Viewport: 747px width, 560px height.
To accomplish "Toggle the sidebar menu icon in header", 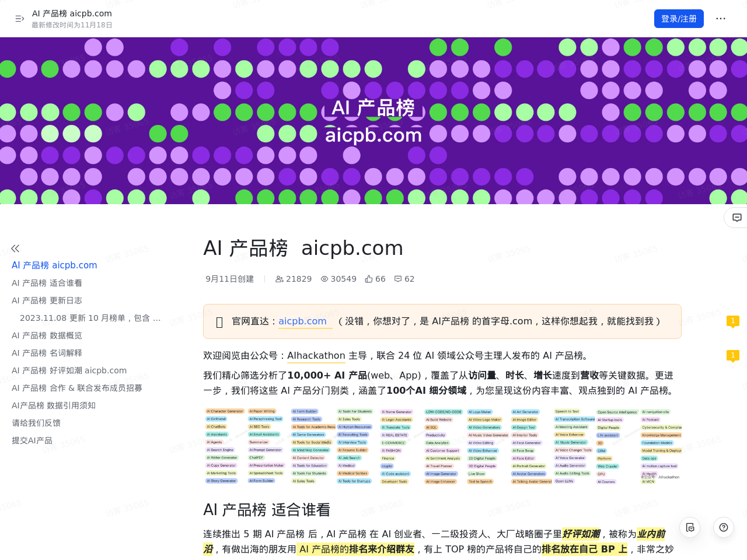I will coord(19,19).
